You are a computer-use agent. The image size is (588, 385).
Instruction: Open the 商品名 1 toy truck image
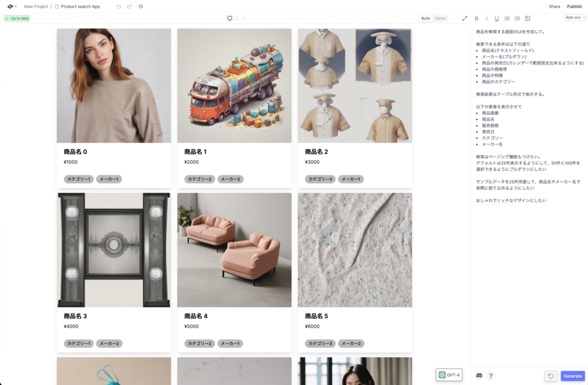coord(234,86)
